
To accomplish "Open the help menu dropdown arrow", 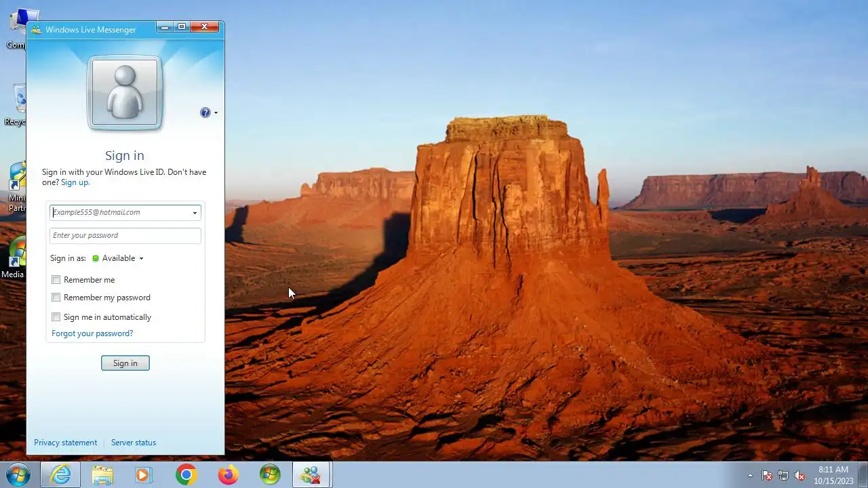I will tap(216, 113).
